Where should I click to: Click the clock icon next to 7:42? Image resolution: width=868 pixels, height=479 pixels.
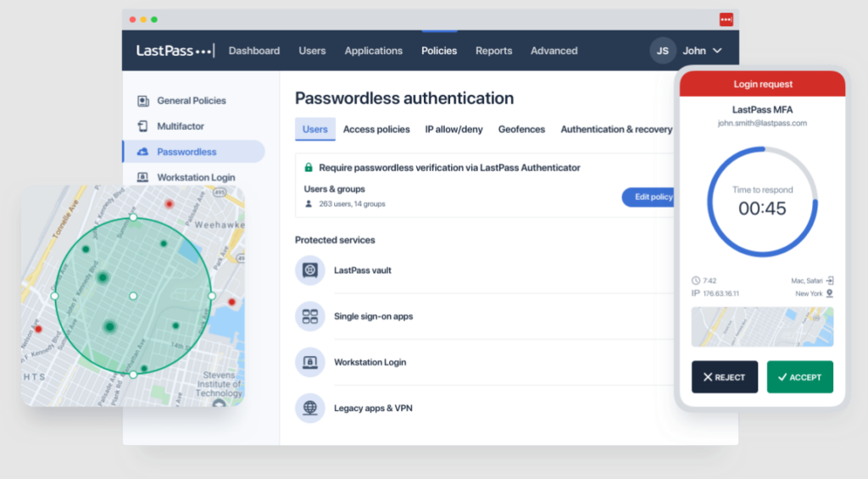coord(696,281)
